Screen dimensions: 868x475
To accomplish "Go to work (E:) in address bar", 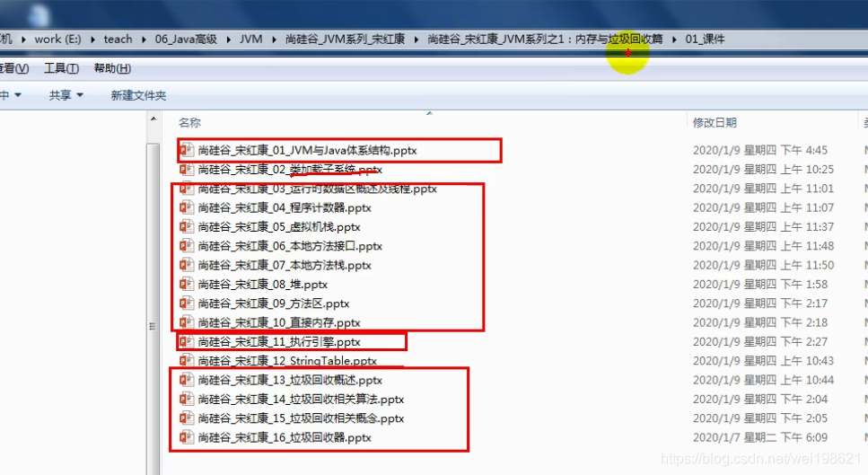I will click(x=57, y=40).
